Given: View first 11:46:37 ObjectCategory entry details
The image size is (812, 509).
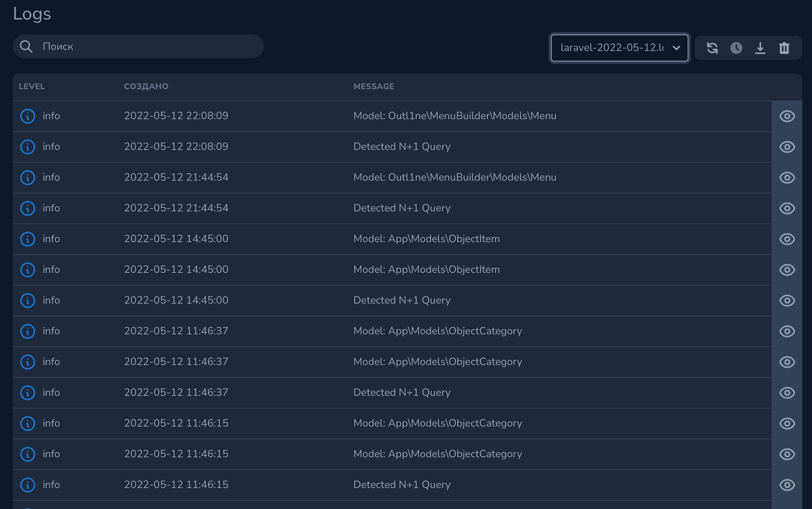Looking at the screenshot, I should 787,331.
